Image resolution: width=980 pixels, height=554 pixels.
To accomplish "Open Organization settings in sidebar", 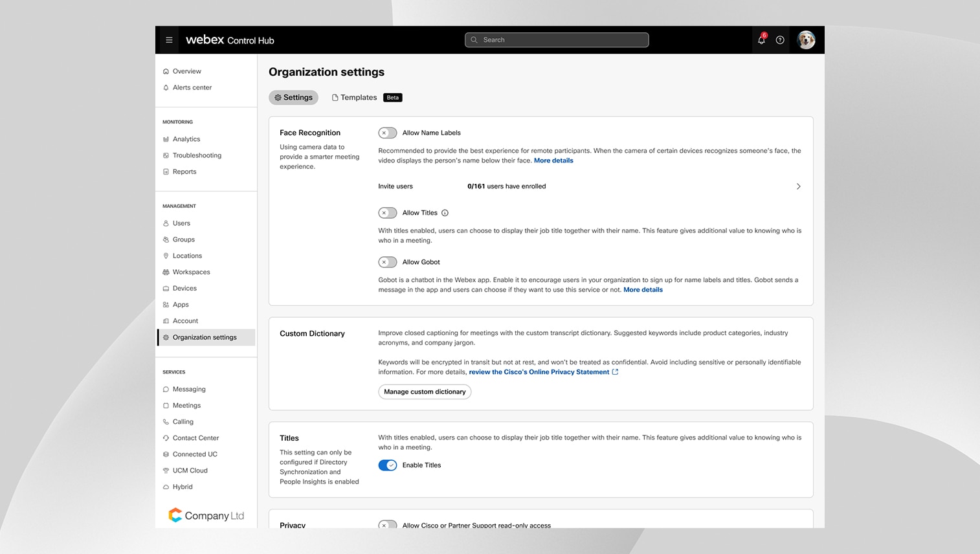I will [x=206, y=337].
